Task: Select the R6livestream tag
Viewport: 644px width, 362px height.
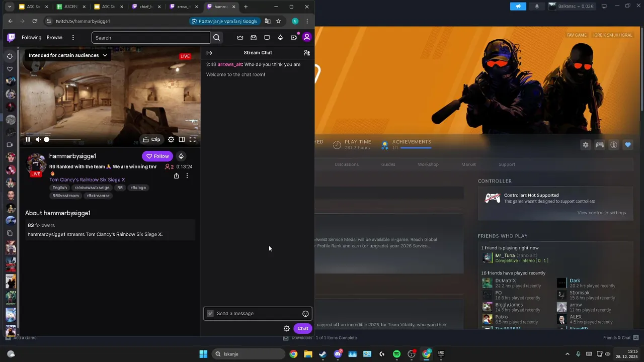Action: point(66,196)
